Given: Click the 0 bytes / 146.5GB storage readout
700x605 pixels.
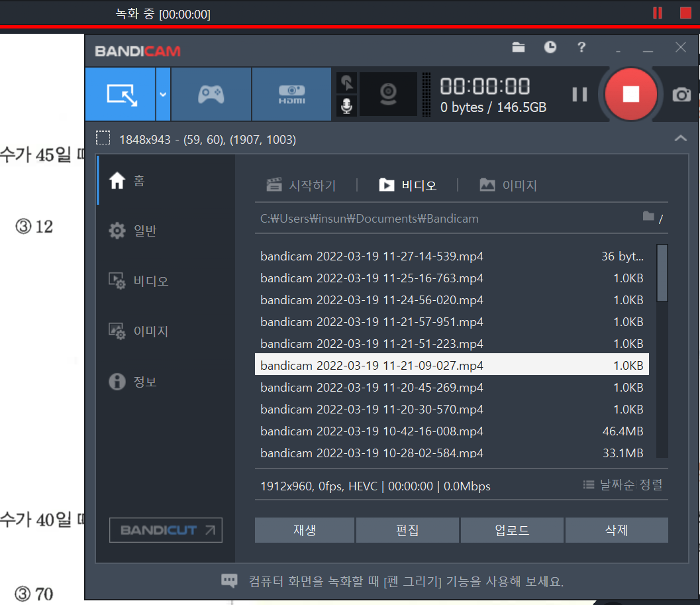Looking at the screenshot, I should 493,107.
